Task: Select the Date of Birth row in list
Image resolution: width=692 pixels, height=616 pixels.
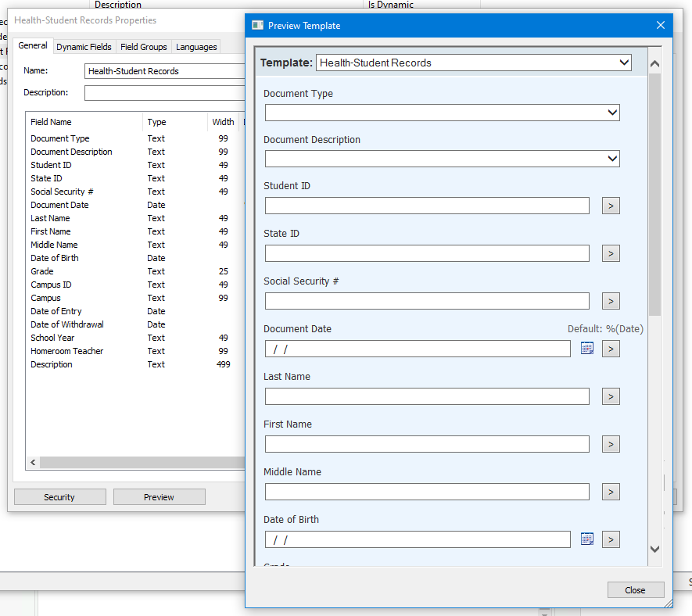Action: 134,258
